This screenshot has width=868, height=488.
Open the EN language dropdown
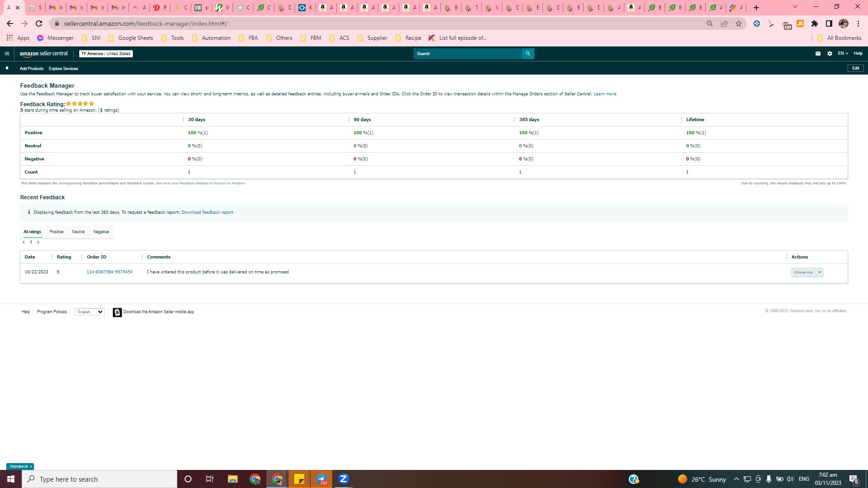[843, 53]
